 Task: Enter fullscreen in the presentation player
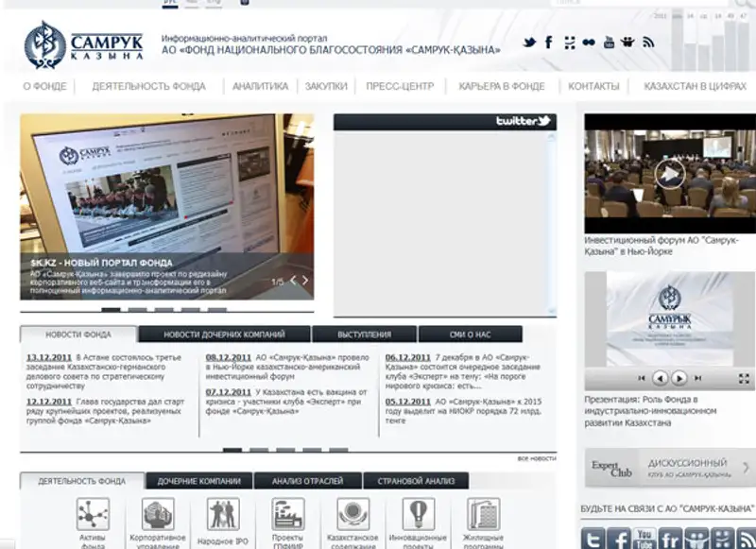pyautogui.click(x=746, y=378)
